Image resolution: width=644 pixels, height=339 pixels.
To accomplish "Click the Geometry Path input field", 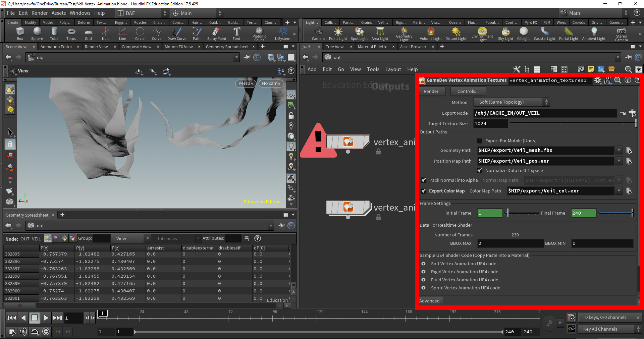I will point(546,151).
